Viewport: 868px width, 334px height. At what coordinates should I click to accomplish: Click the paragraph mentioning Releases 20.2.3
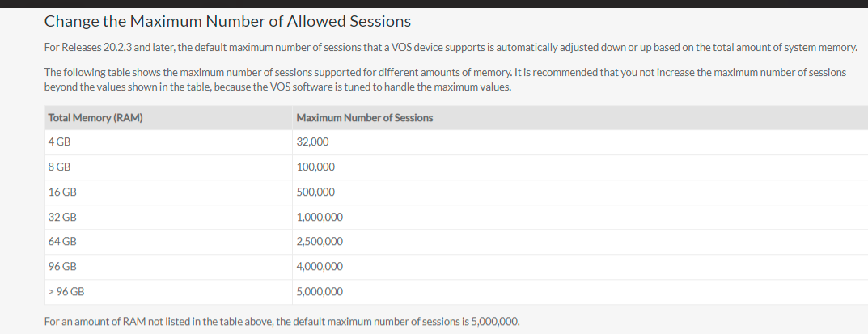tap(451, 48)
